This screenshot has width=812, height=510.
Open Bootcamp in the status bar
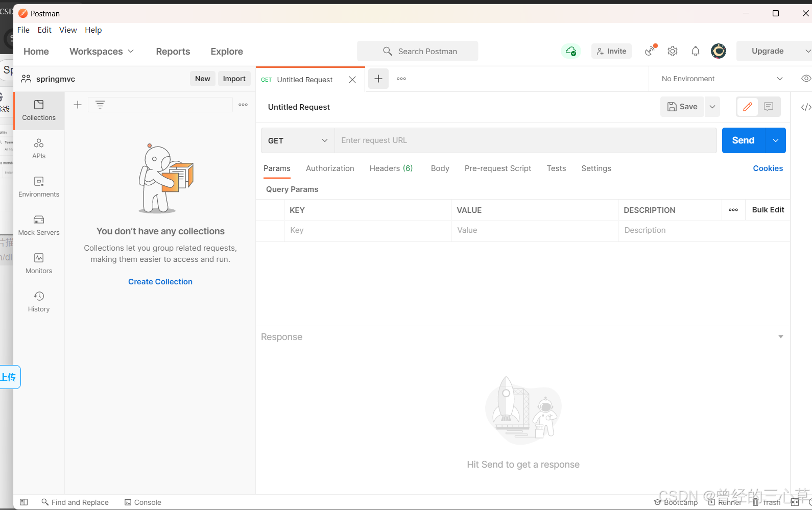tap(676, 502)
